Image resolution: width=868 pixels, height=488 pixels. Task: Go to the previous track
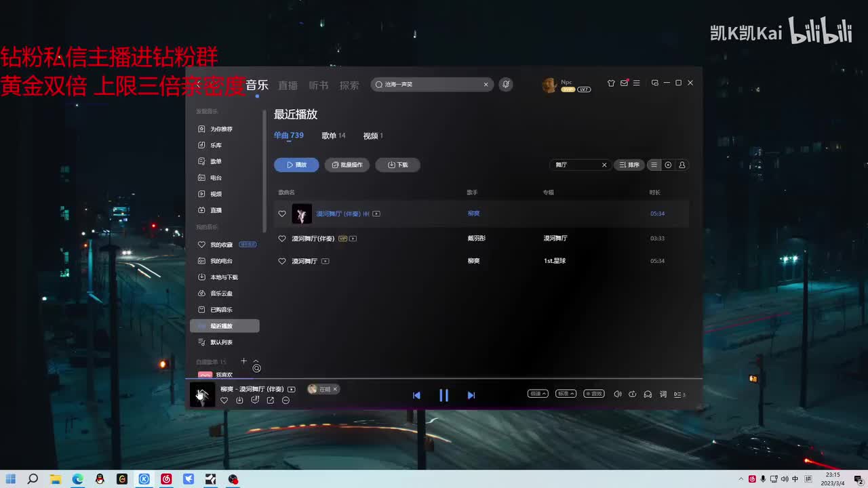tap(416, 395)
